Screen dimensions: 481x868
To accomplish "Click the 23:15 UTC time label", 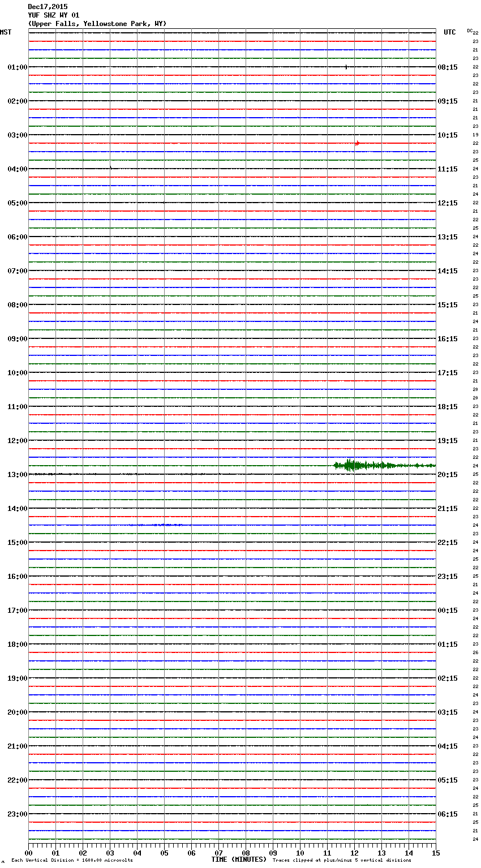I will 448,577.
